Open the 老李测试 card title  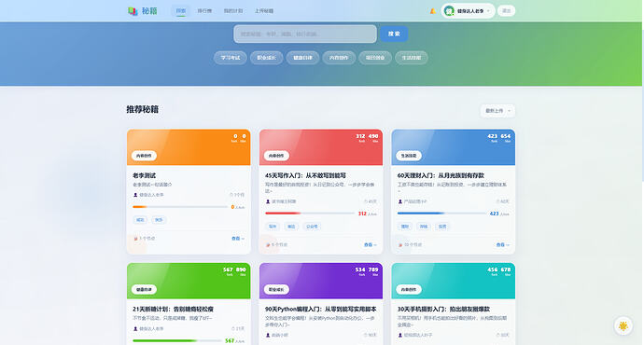(x=144, y=175)
